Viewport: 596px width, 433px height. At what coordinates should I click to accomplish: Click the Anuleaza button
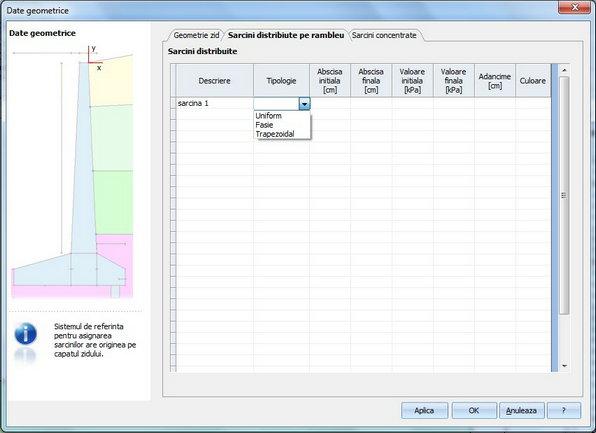(521, 411)
